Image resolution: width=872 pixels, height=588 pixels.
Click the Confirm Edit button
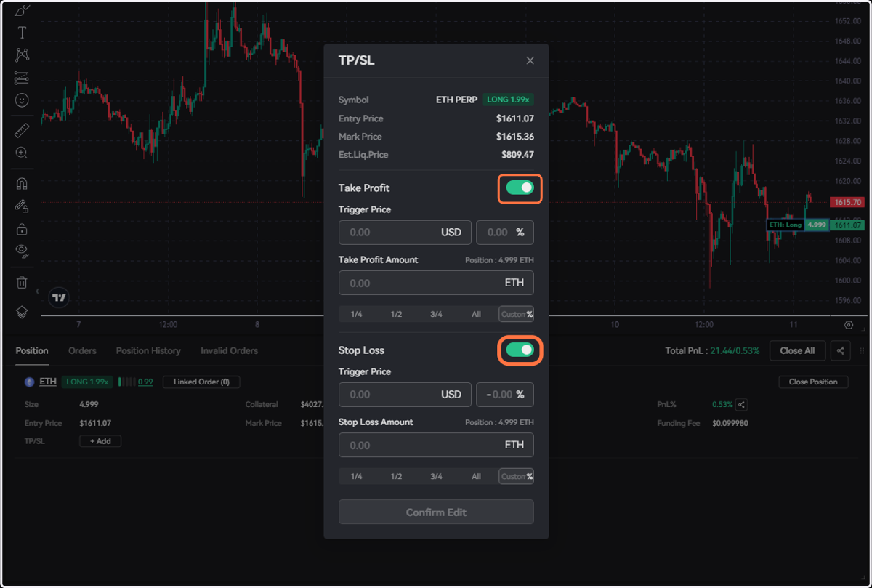coord(436,512)
